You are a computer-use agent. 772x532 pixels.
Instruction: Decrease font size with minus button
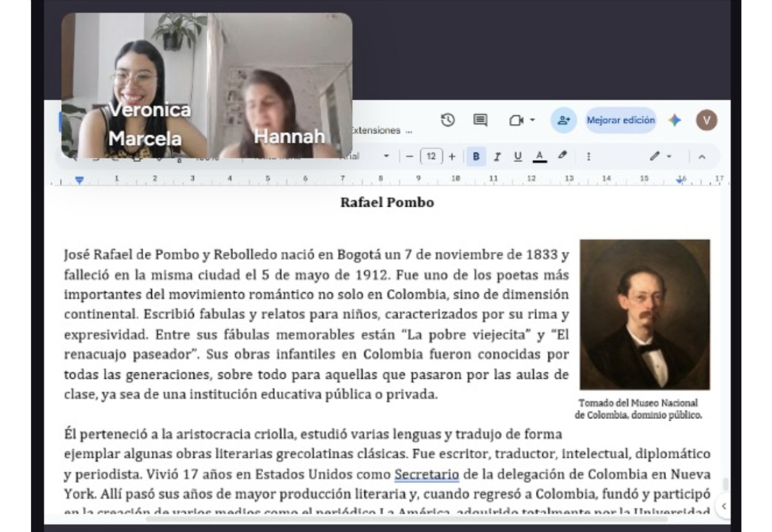click(x=409, y=157)
